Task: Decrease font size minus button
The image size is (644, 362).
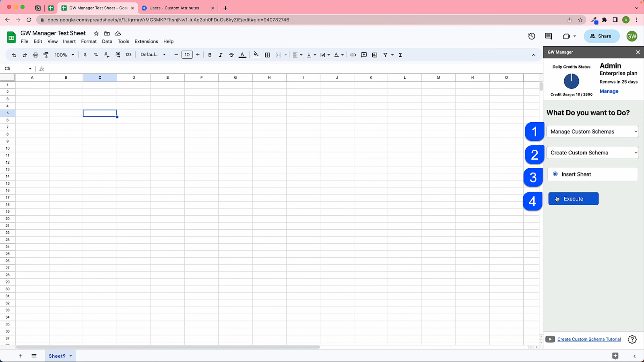Action: (176, 55)
